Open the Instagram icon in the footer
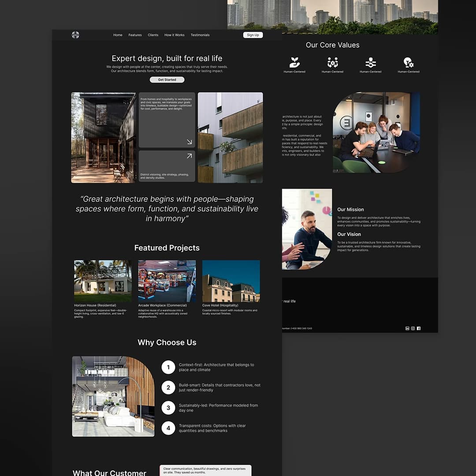Screen dimensions: 476x476 click(x=413, y=328)
